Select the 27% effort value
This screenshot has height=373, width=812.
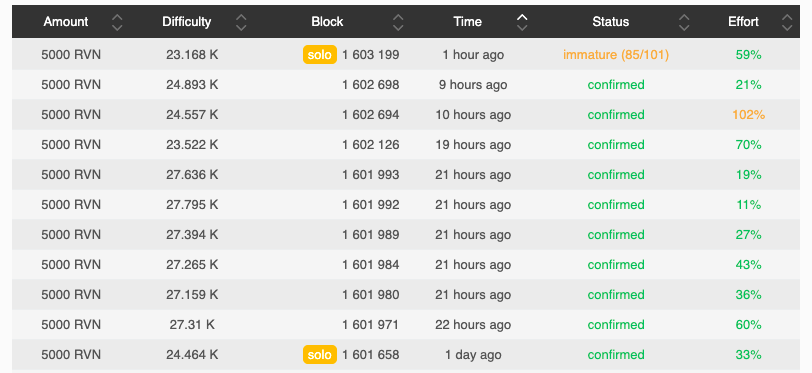(x=748, y=235)
